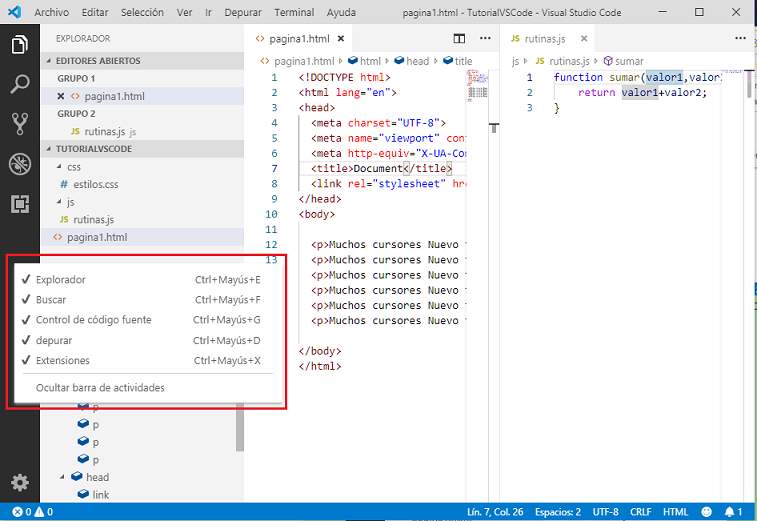Toggle Buscar visibility in context menu
The height and width of the screenshot is (521, 757).
coord(148,300)
